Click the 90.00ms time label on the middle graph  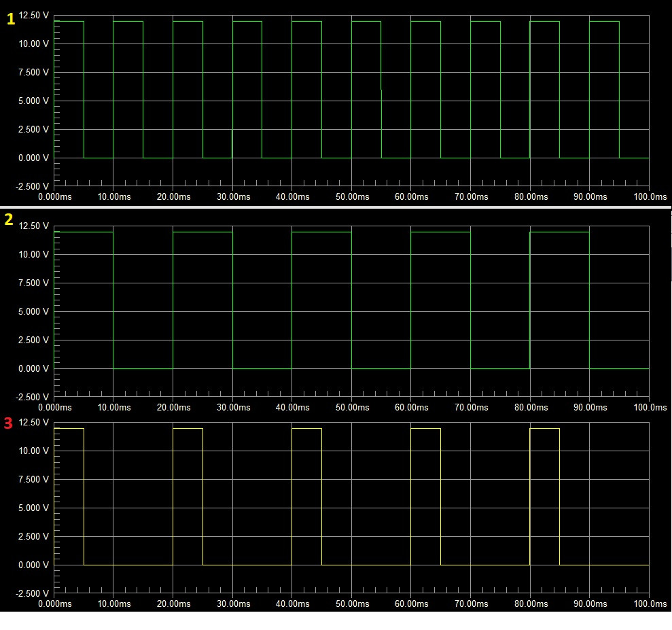(x=590, y=408)
